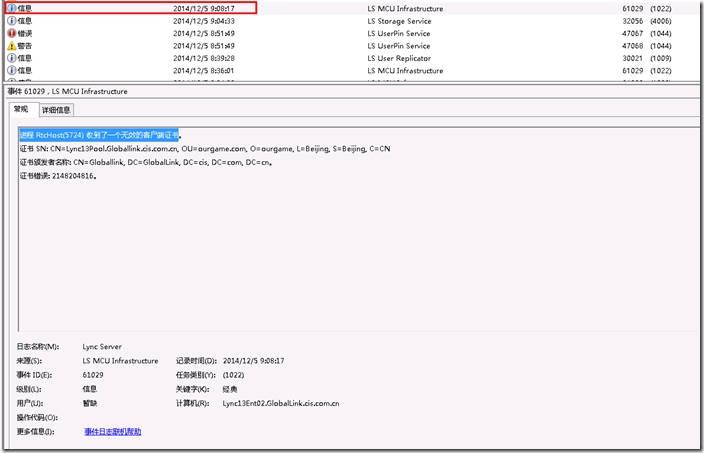Viewport: 704px width, 453px height.
Task: Click the issuer line CN=Globallink
Action: tap(146, 162)
